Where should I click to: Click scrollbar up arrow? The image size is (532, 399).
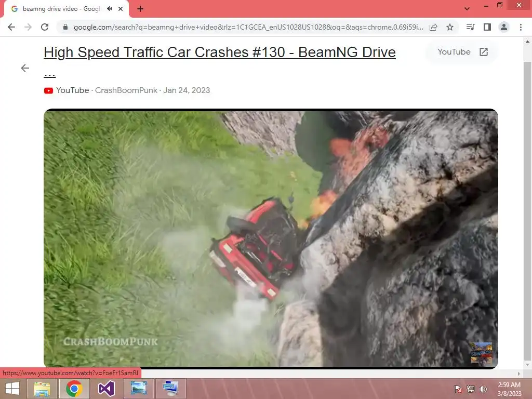click(527, 42)
